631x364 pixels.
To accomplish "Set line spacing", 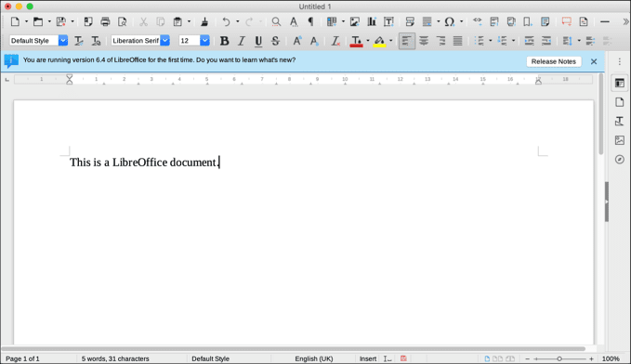I will pos(568,41).
